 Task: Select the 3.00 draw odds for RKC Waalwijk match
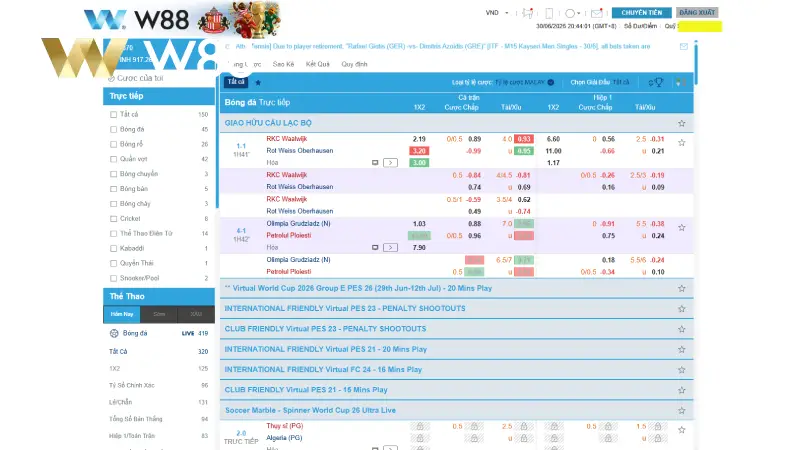419,163
